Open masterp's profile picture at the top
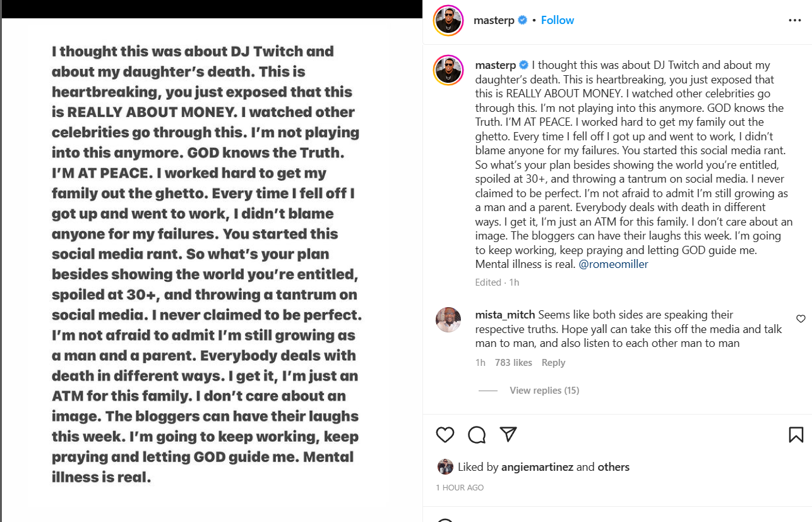This screenshot has height=522, width=812. click(x=448, y=20)
